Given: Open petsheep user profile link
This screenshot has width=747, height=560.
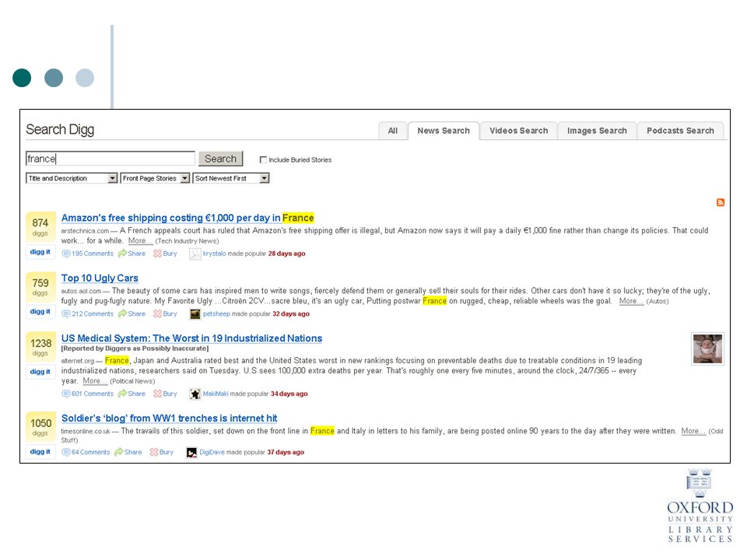Looking at the screenshot, I should click(x=216, y=313).
